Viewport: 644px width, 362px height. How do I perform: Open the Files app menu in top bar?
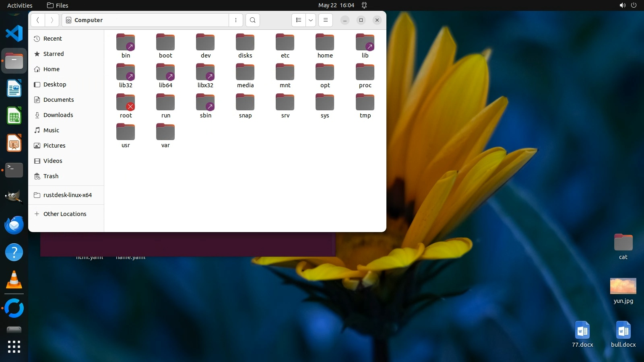pyautogui.click(x=58, y=5)
